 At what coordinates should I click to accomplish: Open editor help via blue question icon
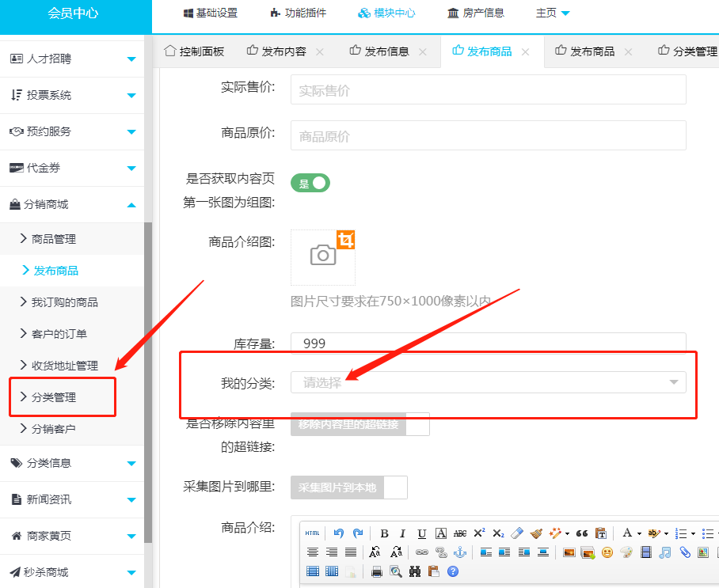(x=453, y=571)
